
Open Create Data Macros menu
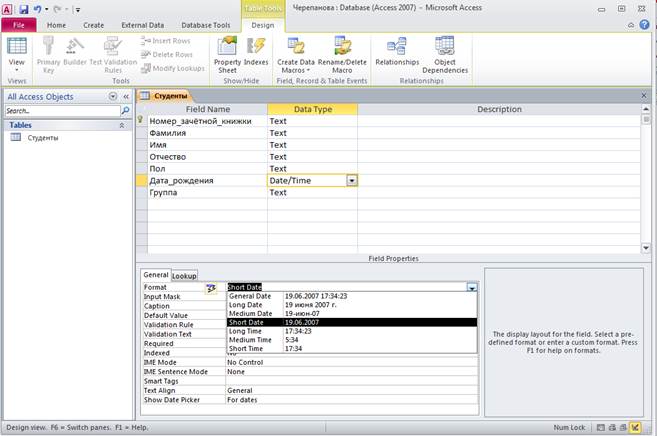[x=296, y=54]
